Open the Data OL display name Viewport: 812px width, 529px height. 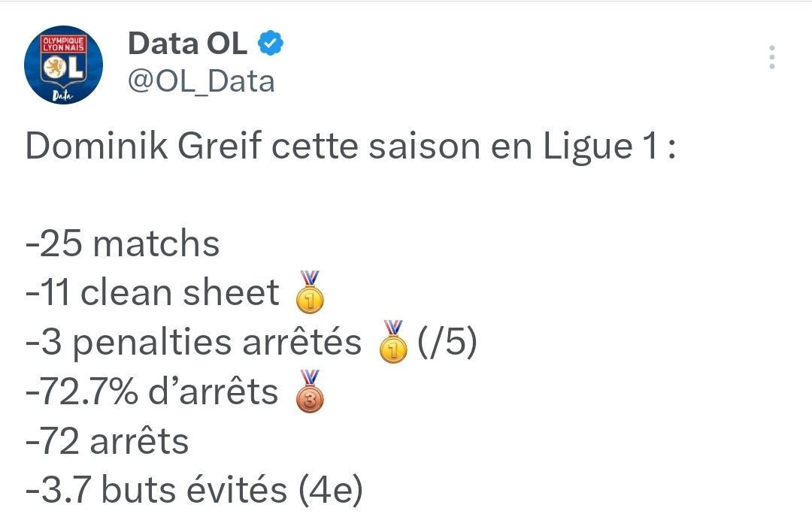pyautogui.click(x=187, y=44)
